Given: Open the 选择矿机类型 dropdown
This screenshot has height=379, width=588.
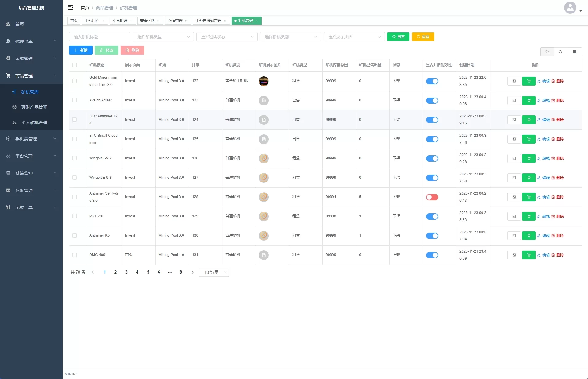Looking at the screenshot, I should click(x=163, y=37).
